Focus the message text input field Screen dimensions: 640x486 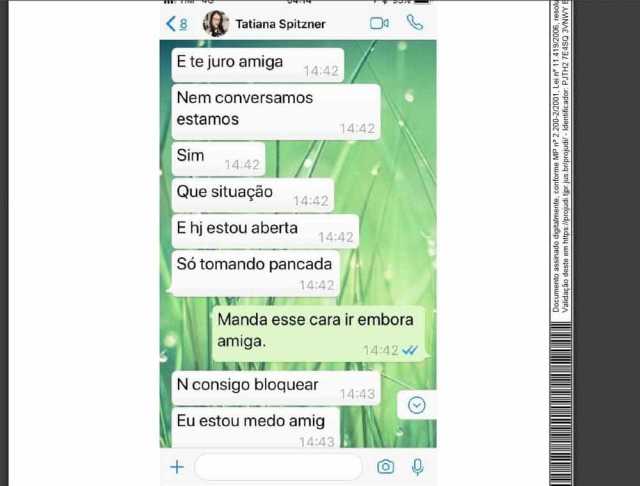coord(278,467)
